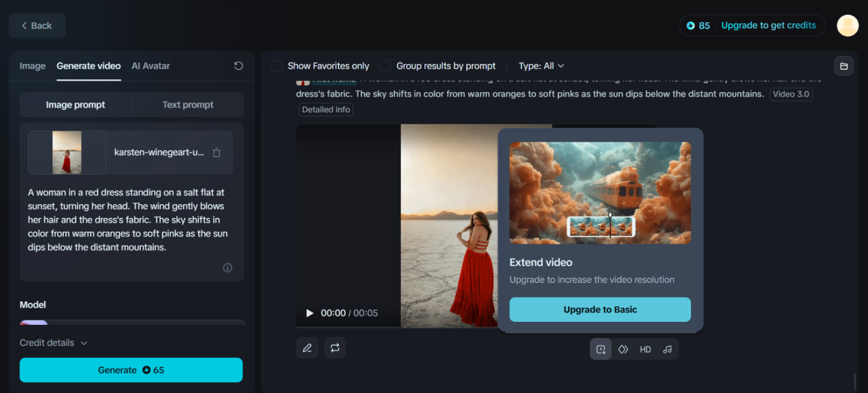
Task: Click the regenerate loop icon below video
Action: [335, 348]
